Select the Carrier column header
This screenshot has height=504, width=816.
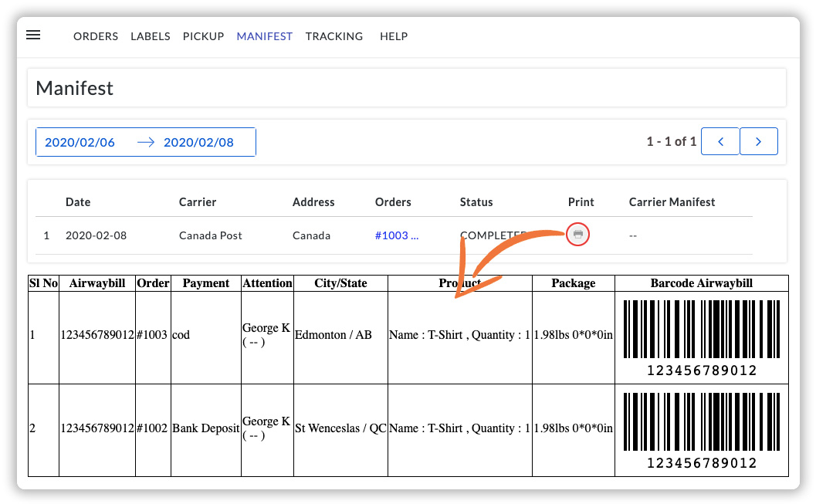point(198,202)
